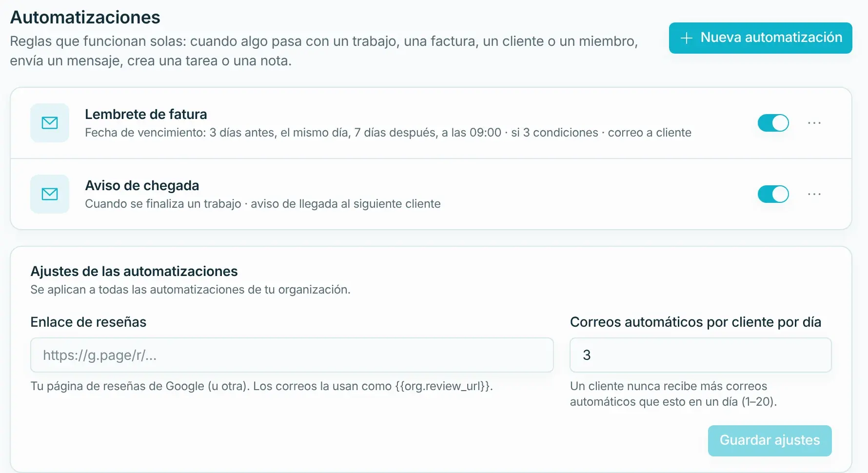Open the Aviso de chegada rule title
This screenshot has height=473, width=868.
[142, 185]
